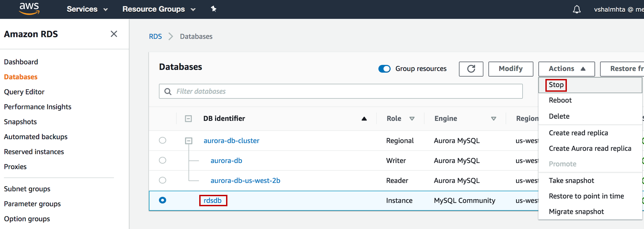The width and height of the screenshot is (644, 229).
Task: Open Reserved instances in sidebar
Action: coord(34,152)
